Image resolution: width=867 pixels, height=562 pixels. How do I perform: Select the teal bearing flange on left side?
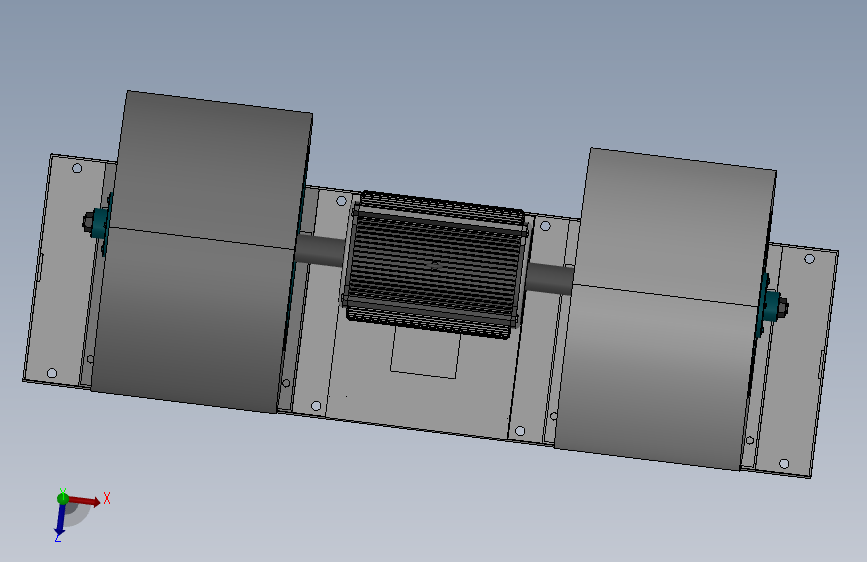click(101, 222)
